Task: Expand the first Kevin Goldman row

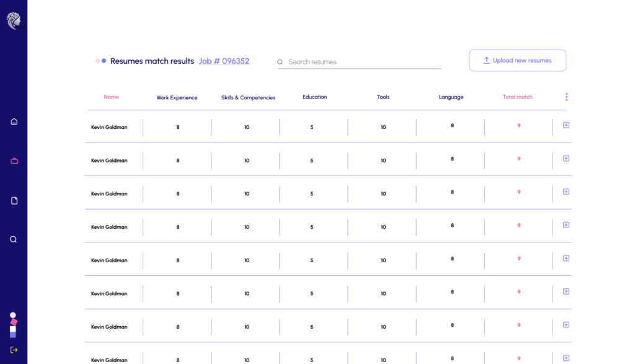Action: pyautogui.click(x=566, y=125)
